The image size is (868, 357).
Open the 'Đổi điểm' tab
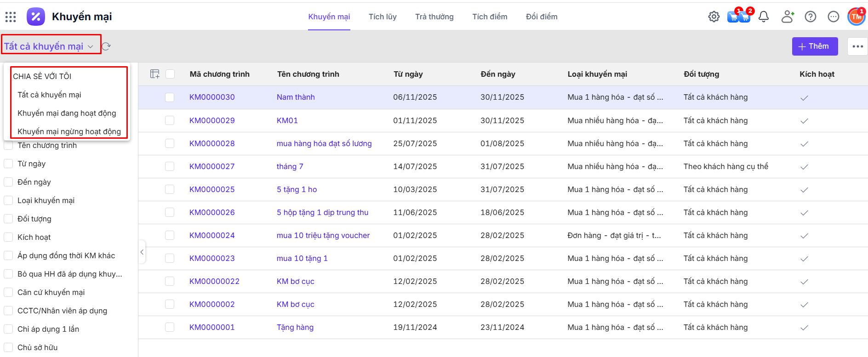tap(542, 17)
